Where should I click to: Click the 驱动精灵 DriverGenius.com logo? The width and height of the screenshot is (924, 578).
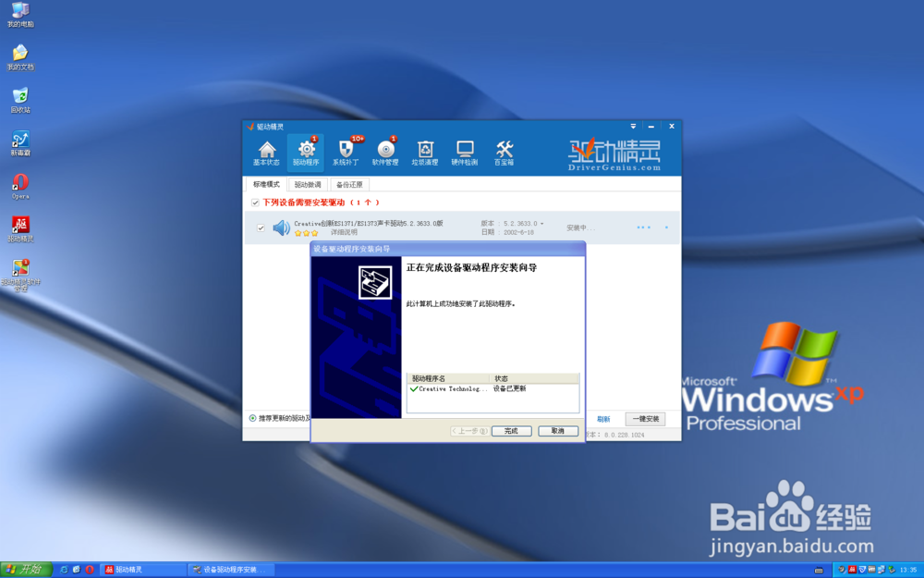[614, 155]
